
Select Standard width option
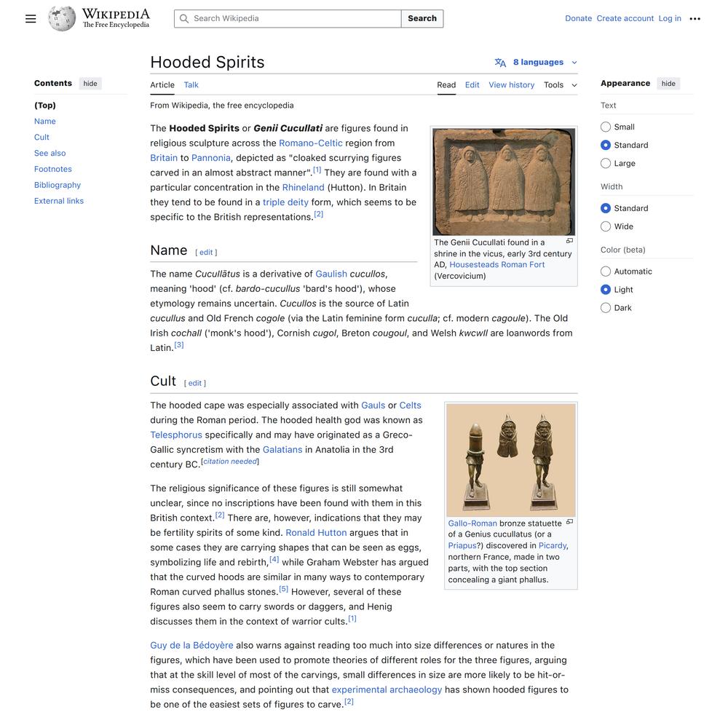click(x=606, y=208)
